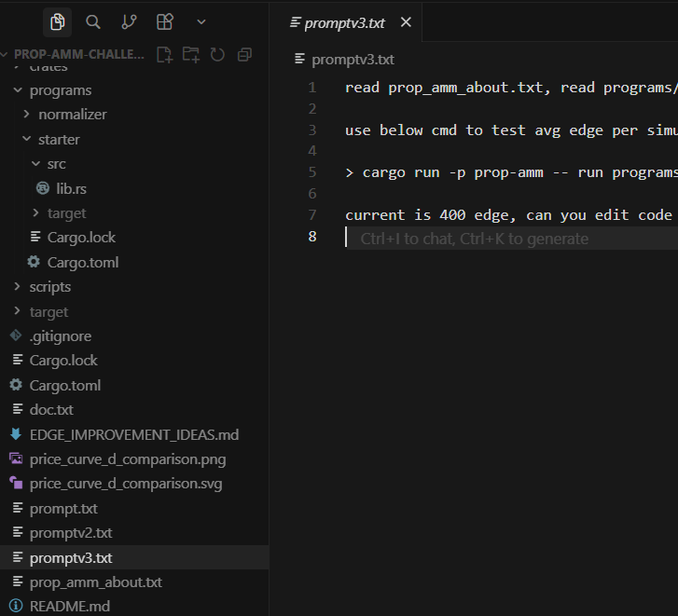678x616 pixels.
Task: Open price_curve_d_comparison.png file
Action: click(x=128, y=459)
